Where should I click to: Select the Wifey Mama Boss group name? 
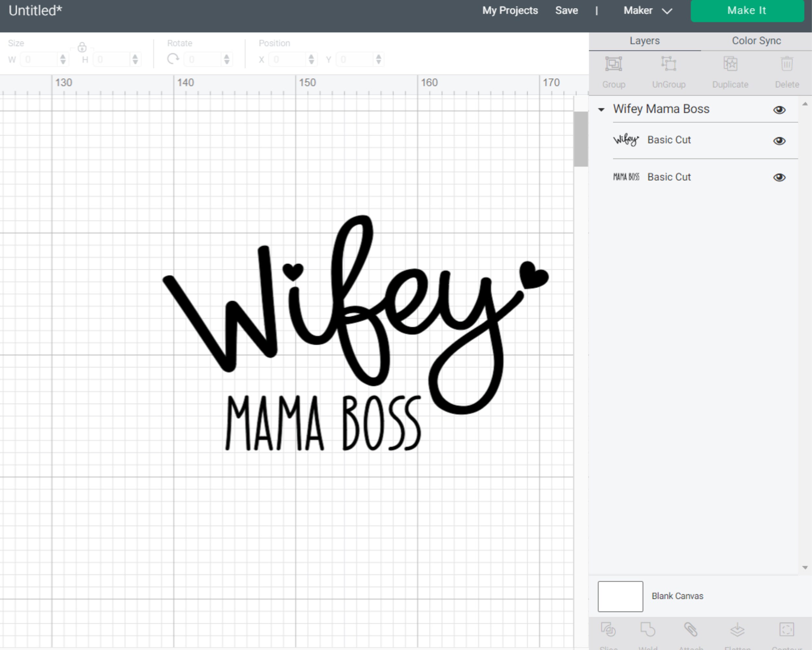(x=661, y=109)
